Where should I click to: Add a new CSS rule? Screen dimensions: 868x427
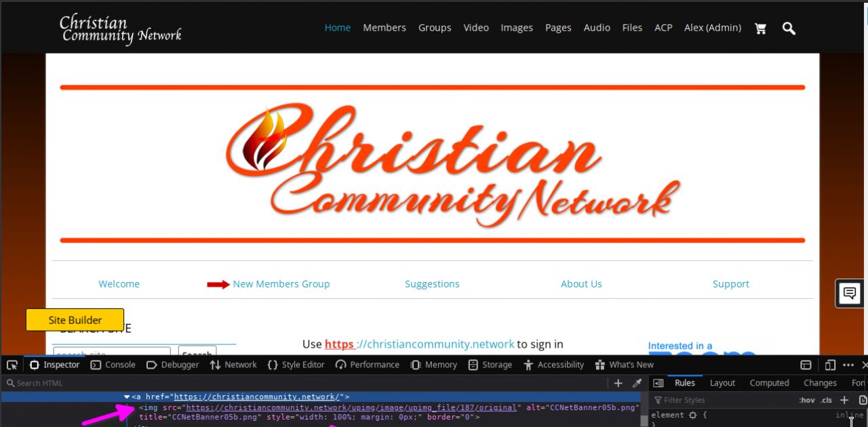844,400
